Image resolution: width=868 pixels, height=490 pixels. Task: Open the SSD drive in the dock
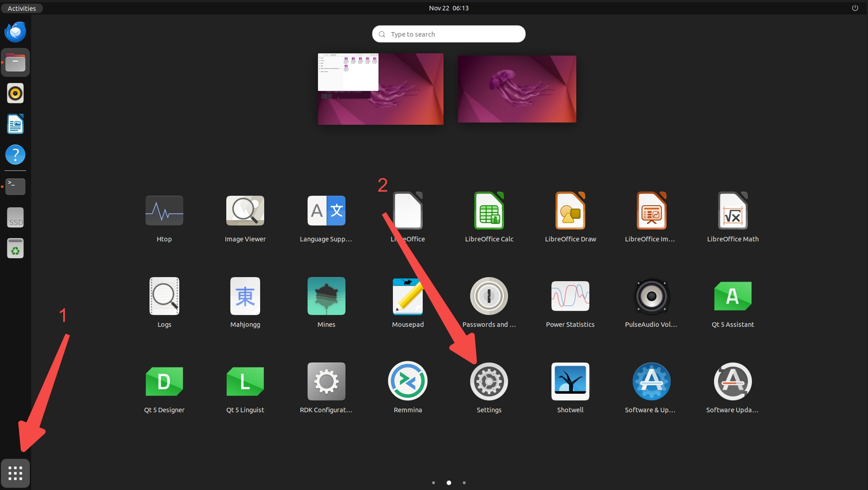[15, 217]
